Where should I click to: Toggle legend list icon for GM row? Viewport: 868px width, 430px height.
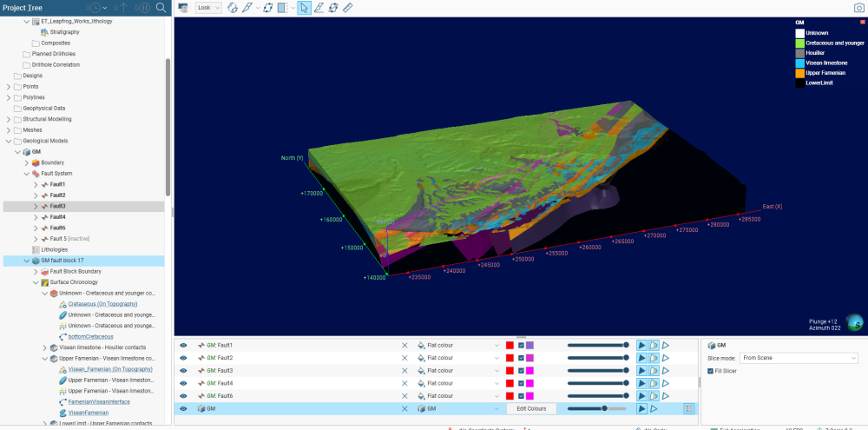pyautogui.click(x=688, y=409)
